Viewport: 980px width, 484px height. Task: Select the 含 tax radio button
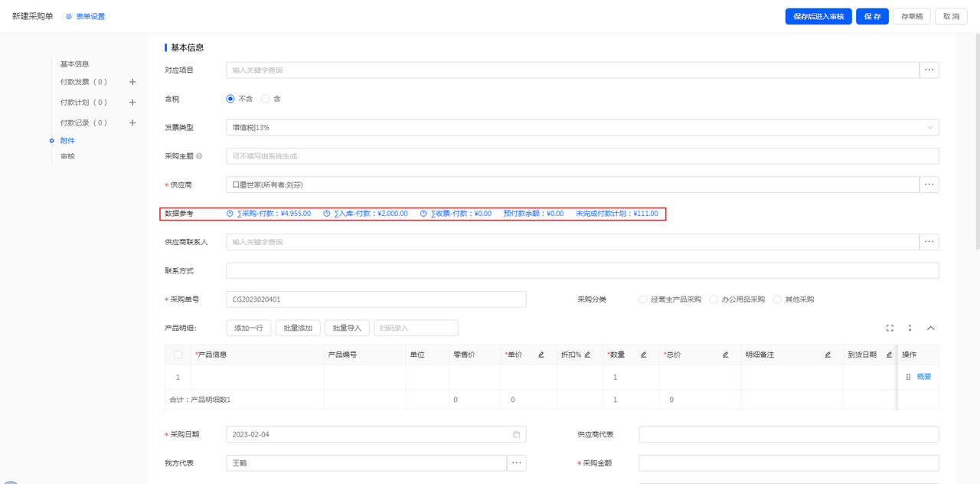coord(266,99)
